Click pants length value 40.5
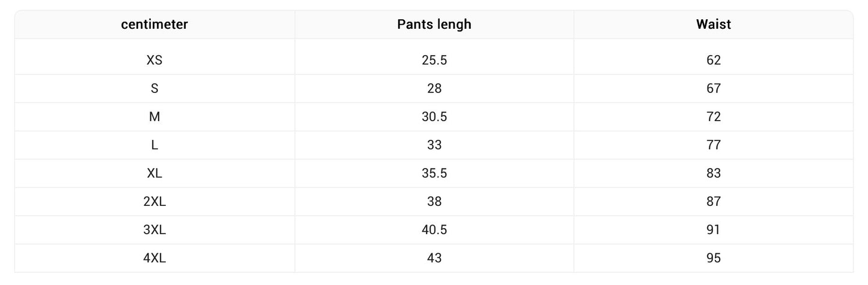Viewport: 868px width, 285px height. click(x=434, y=230)
